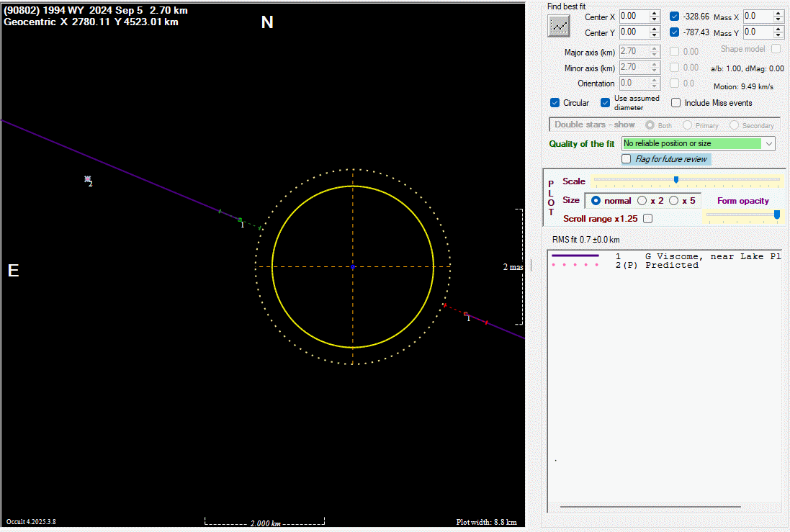Viewport: 790px width, 532px height.
Task: Uncheck the checkbox next to -787.43
Action: point(674,32)
